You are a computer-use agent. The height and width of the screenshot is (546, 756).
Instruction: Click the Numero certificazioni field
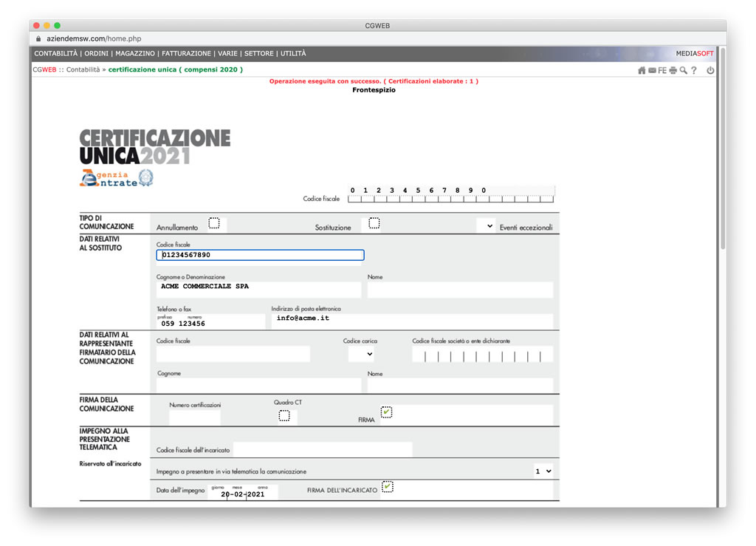point(195,417)
